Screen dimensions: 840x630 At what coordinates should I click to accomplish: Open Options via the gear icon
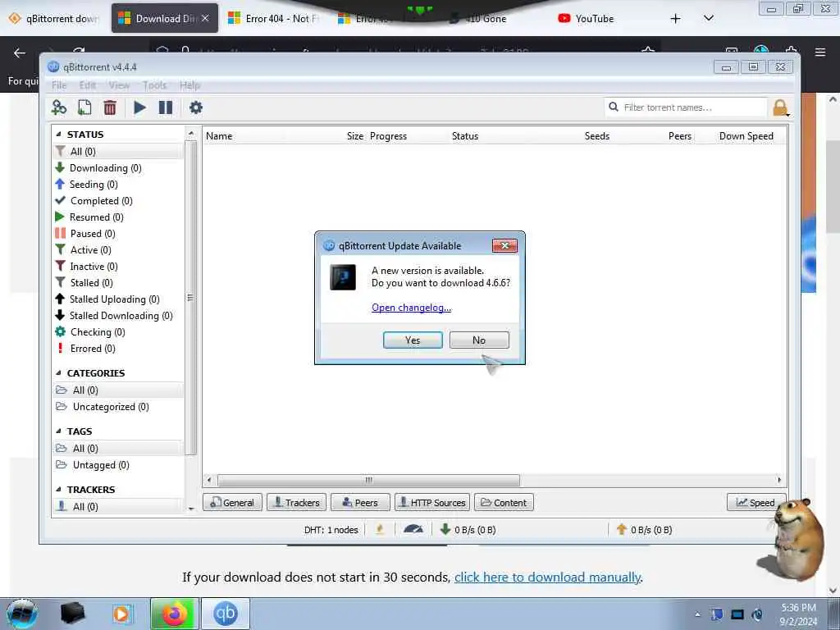coord(196,107)
